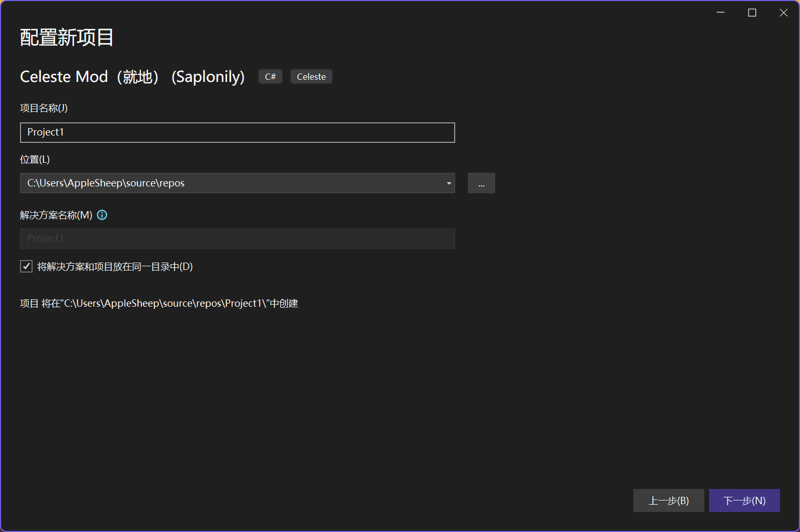Click the Celeste project type tag
The image size is (800, 532).
click(311, 77)
